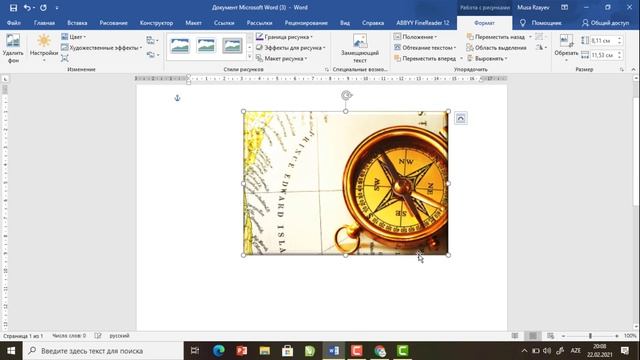Click the reset picture icon in Изменение group
Image resolution: width=640 pixels, height=360 pixels.
click(x=152, y=55)
